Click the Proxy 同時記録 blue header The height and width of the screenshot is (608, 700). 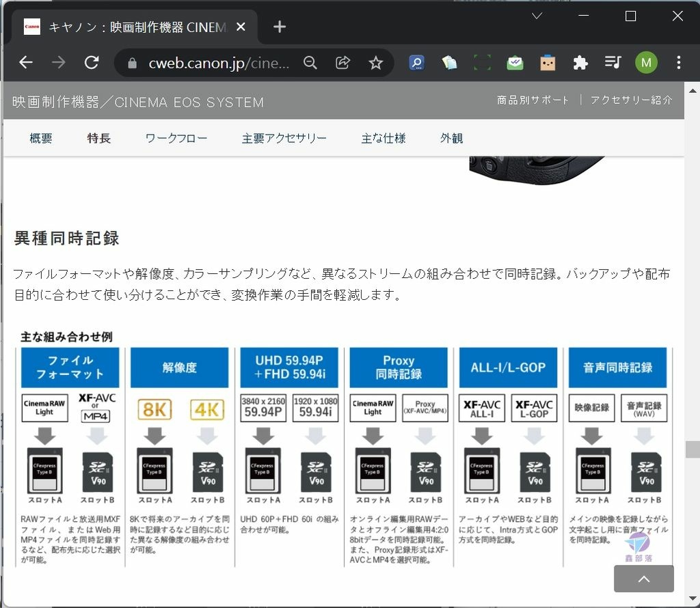point(399,368)
